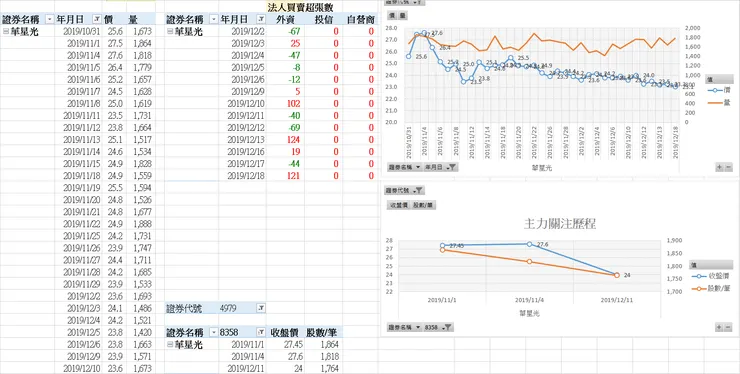Collapse 華星光 group in 法人買賣超張數 table
Viewport: 740px width, 374px height.
pos(170,32)
